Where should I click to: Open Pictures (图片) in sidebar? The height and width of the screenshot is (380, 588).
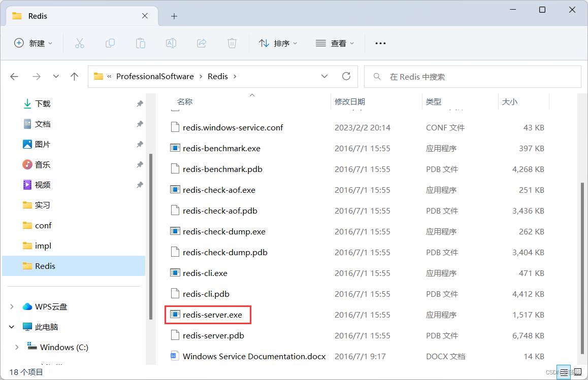pyautogui.click(x=42, y=144)
